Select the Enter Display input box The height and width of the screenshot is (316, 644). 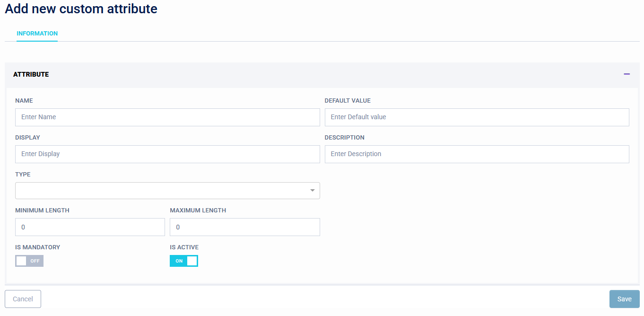167,154
